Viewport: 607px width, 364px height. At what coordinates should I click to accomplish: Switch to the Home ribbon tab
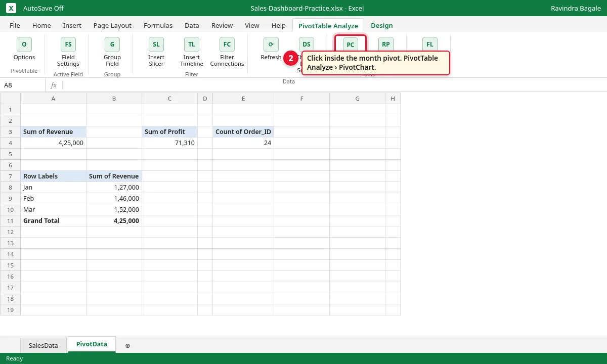point(41,25)
